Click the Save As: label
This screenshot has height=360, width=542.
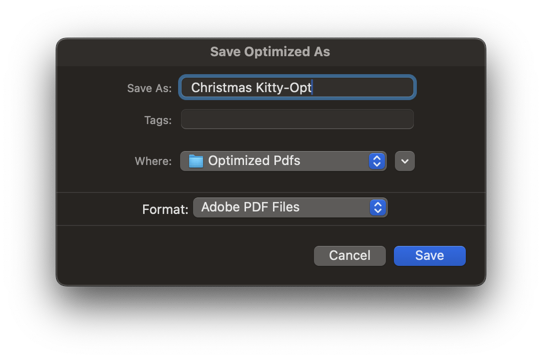pos(149,88)
